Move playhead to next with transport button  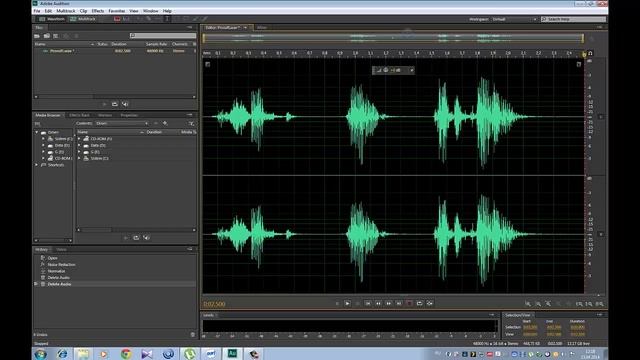tap(399, 303)
